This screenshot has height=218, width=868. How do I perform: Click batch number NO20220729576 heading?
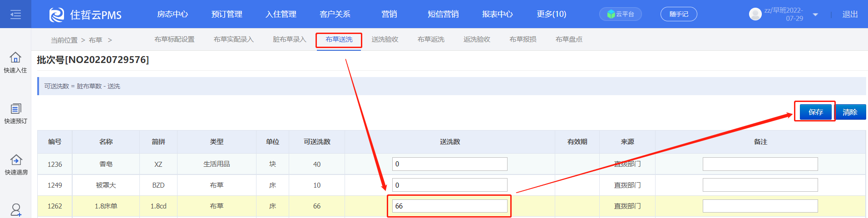[93, 60]
